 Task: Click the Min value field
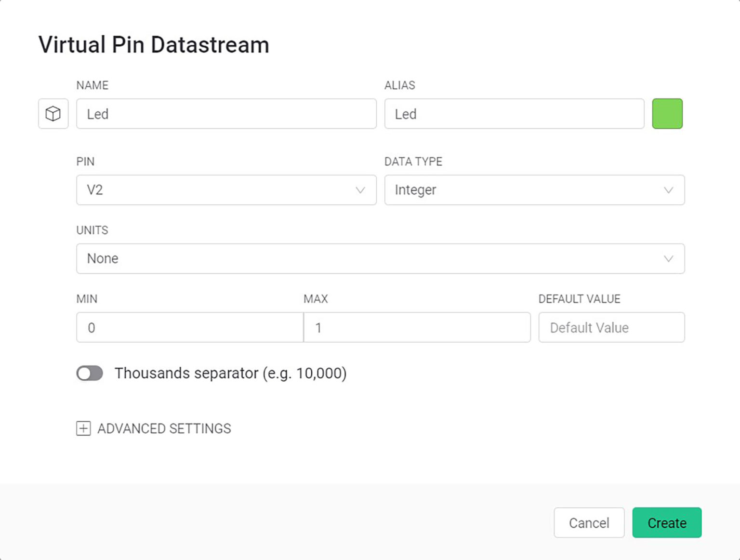(189, 328)
